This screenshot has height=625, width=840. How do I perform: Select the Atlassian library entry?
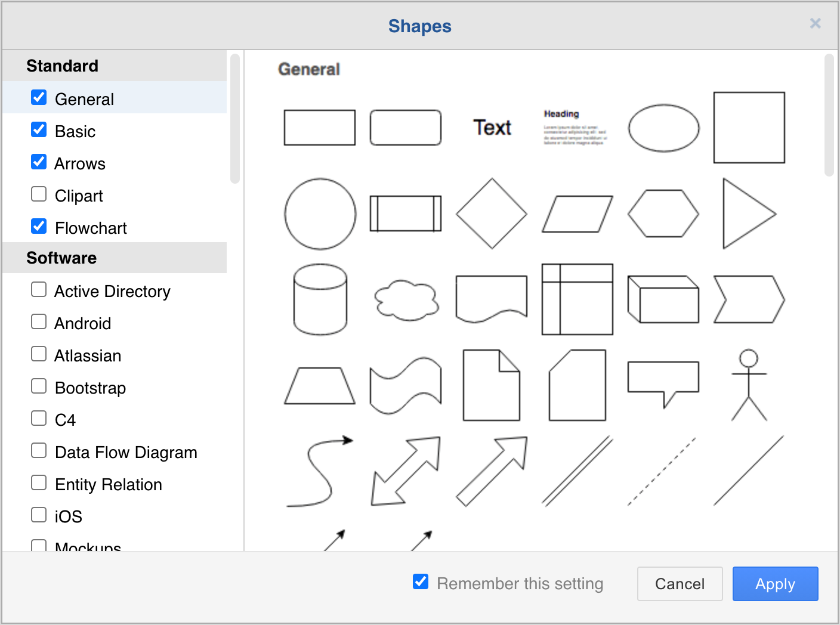(87, 355)
